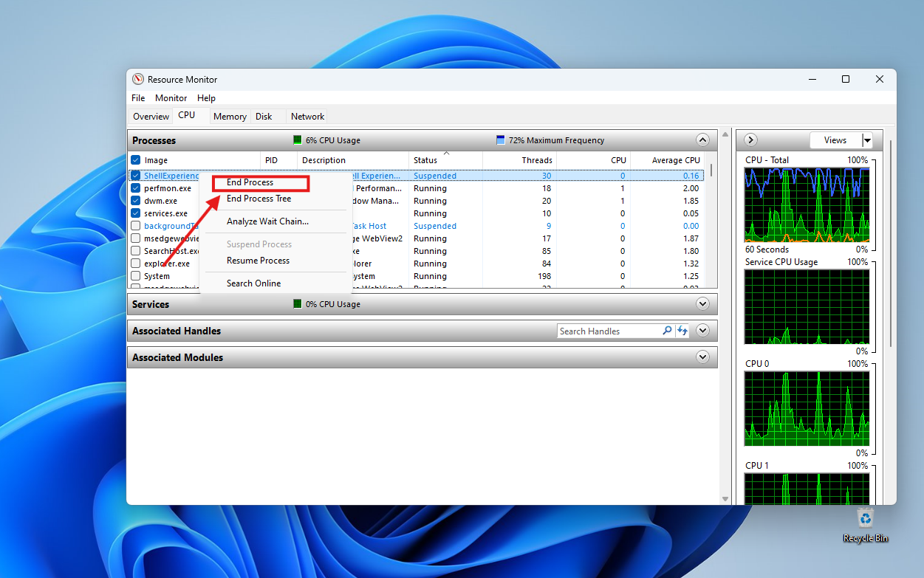Image resolution: width=924 pixels, height=578 pixels.
Task: Select the perfmon.exe row name
Action: click(x=168, y=188)
